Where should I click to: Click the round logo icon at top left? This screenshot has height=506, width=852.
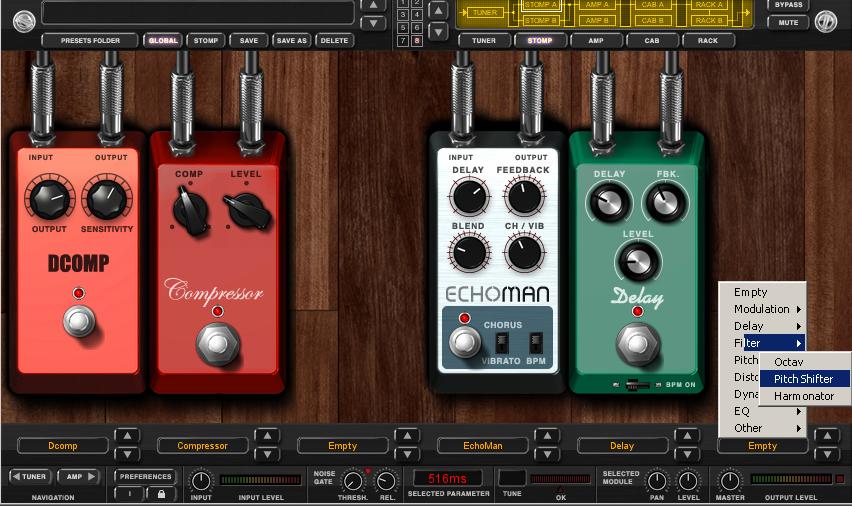pos(24,21)
